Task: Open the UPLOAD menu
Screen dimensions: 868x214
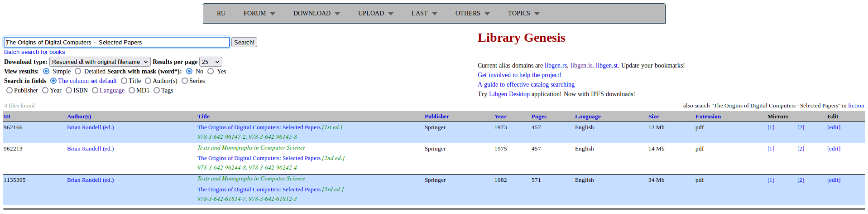Action: tap(375, 14)
